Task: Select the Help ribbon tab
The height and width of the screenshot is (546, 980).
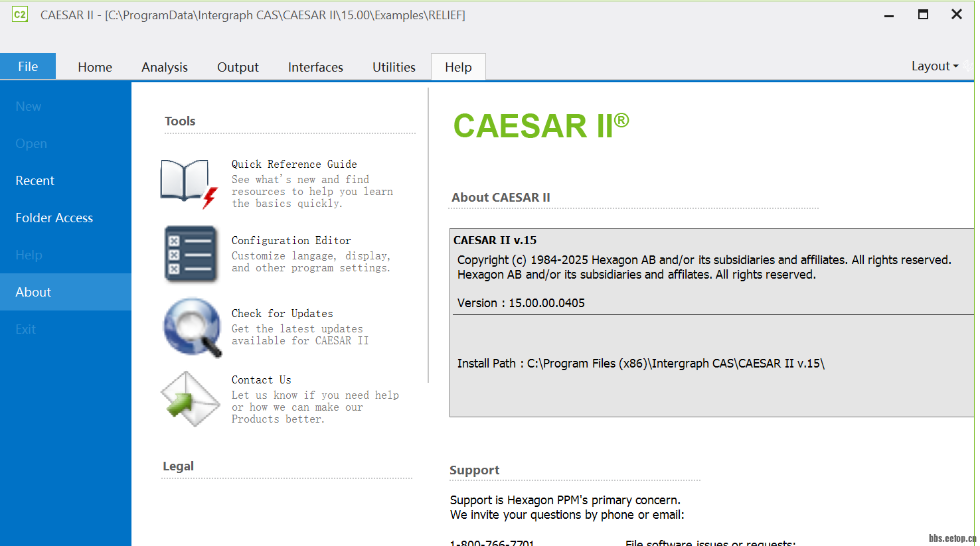Action: click(458, 67)
